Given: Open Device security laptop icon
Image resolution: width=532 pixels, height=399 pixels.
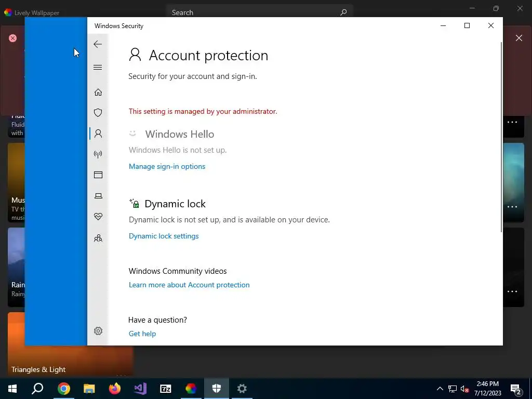Looking at the screenshot, I should 98,196.
